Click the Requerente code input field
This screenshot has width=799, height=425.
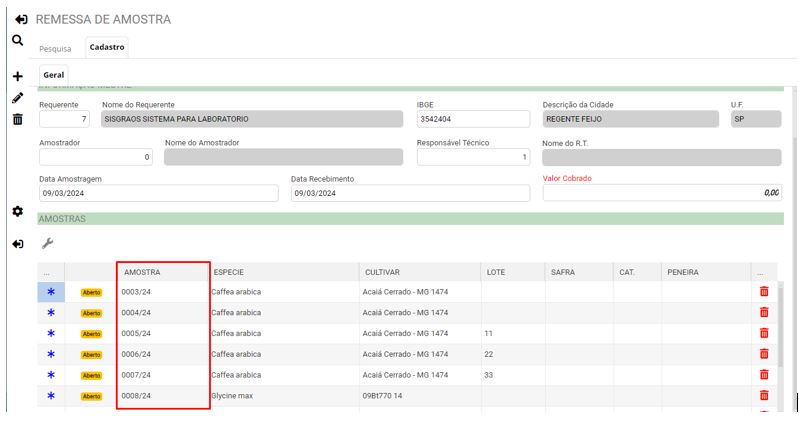coord(65,120)
